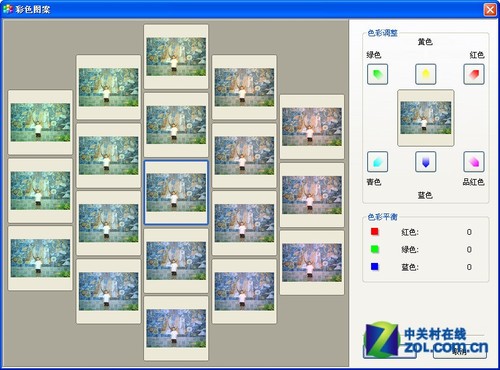Pick the top thumbnail in the rightmost column
The width and height of the screenshot is (500, 370).
(x=312, y=127)
